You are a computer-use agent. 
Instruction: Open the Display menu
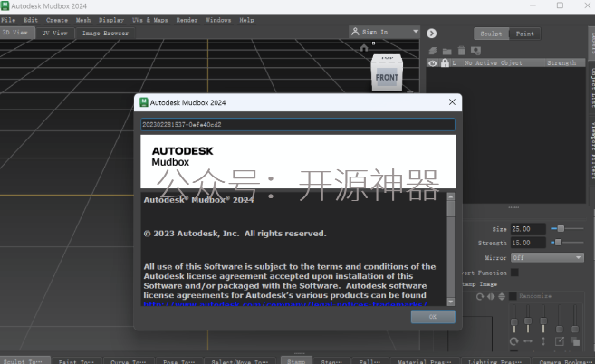click(111, 20)
